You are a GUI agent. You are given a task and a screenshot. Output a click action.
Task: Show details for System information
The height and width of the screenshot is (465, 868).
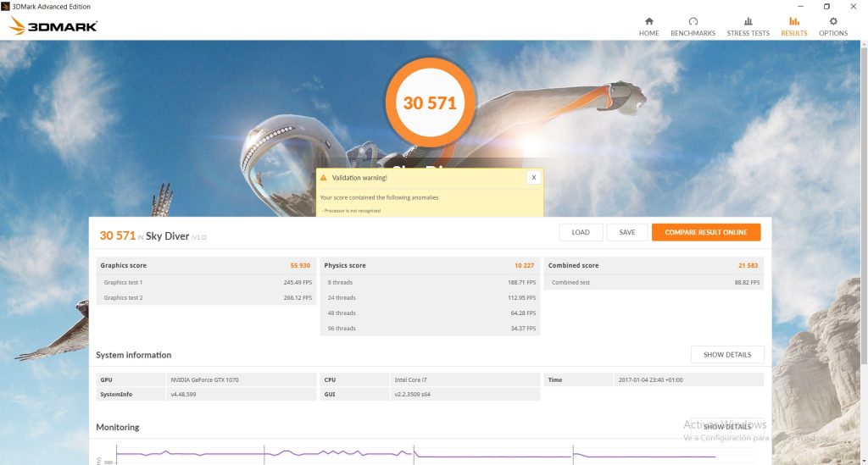(727, 354)
